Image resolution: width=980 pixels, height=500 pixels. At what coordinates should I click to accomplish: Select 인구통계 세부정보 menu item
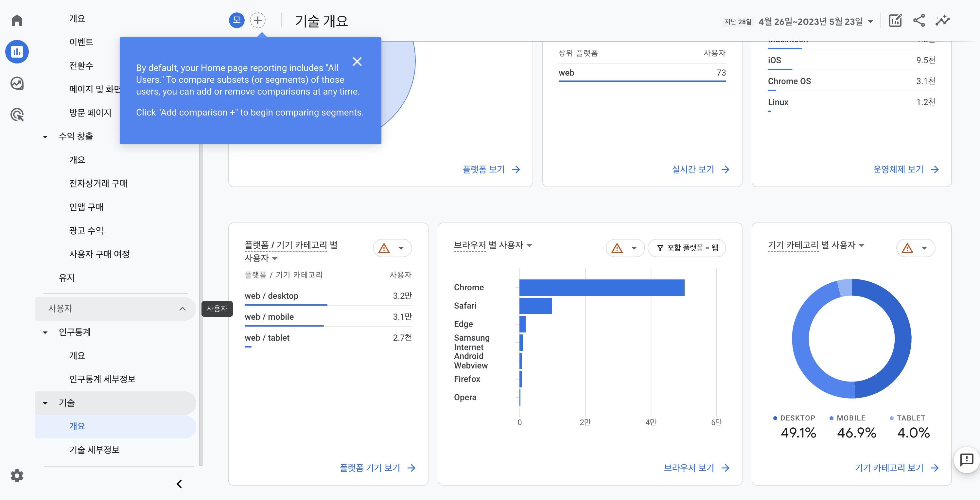(x=102, y=379)
